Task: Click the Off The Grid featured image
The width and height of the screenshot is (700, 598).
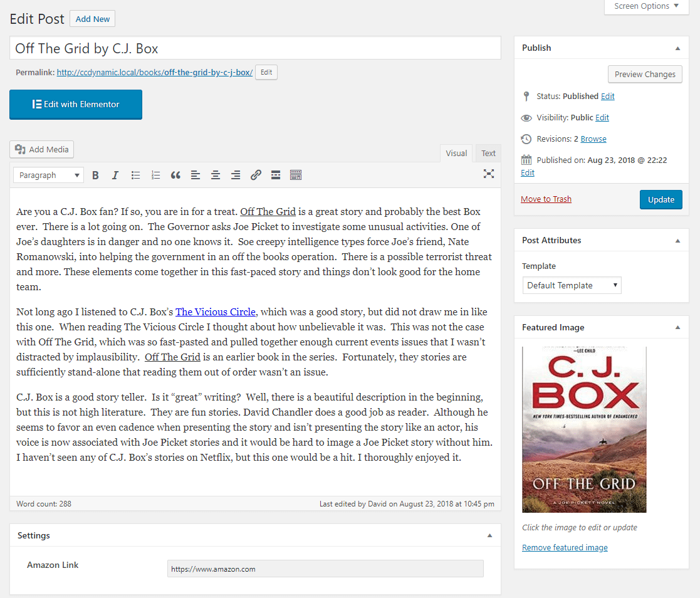Action: [584, 429]
